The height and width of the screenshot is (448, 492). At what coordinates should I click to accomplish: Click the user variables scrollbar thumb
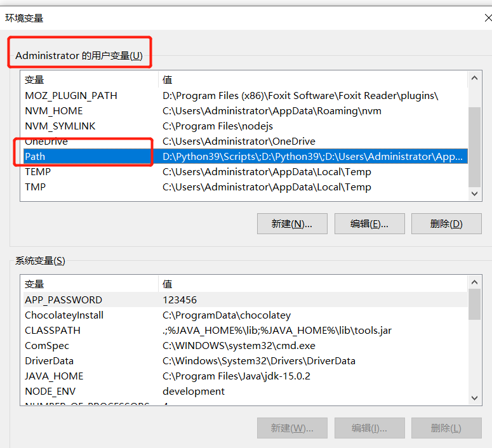pos(474,147)
